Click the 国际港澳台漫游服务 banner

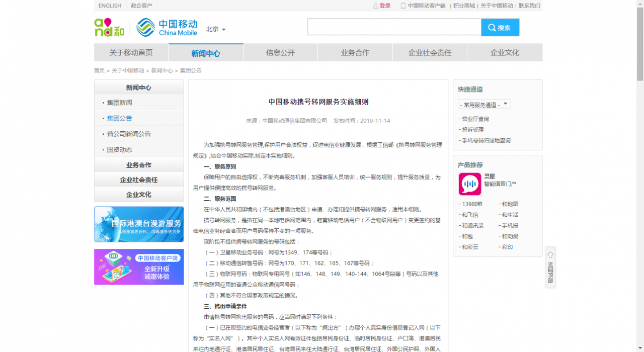[139, 224]
